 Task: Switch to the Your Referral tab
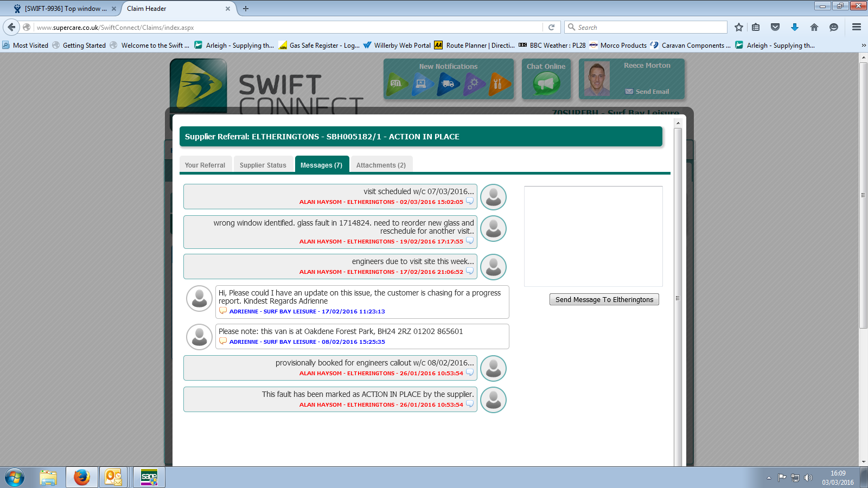205,165
